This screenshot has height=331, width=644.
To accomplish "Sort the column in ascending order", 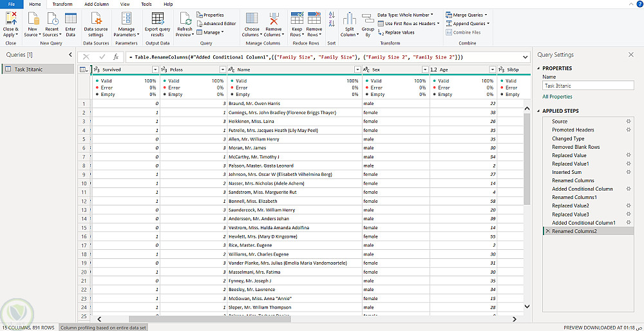I will click(332, 15).
